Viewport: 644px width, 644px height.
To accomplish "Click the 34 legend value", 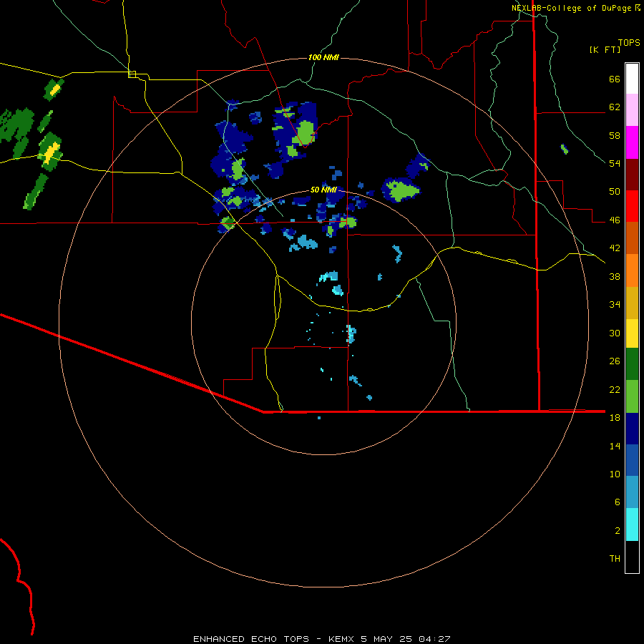I will tap(615, 305).
